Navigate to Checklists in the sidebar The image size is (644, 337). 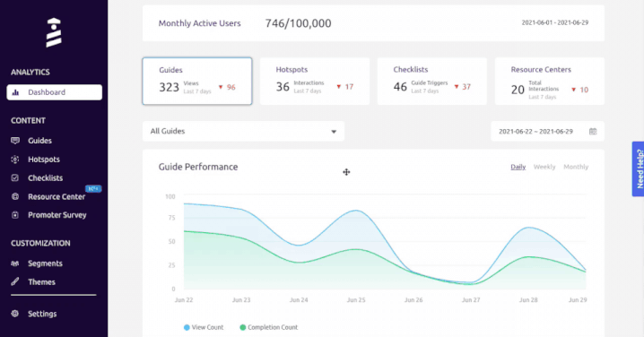[45, 177]
